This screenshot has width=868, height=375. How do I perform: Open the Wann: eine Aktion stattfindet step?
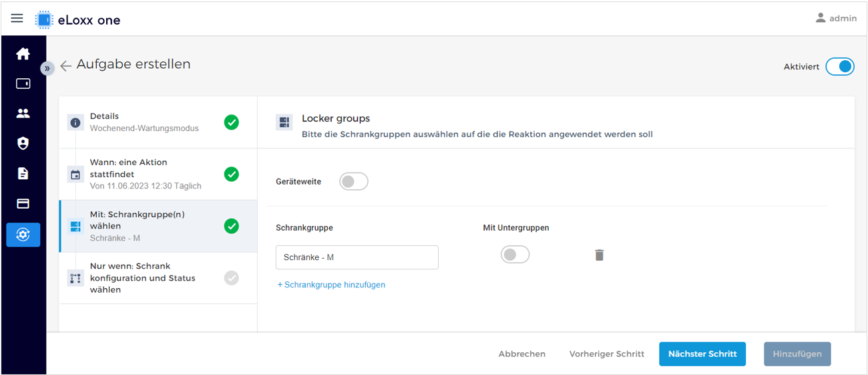(x=158, y=174)
